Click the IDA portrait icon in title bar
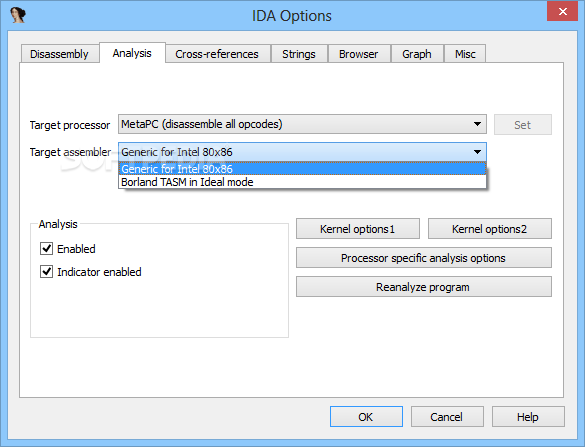Viewport: 585px width, 447px height. point(18,15)
